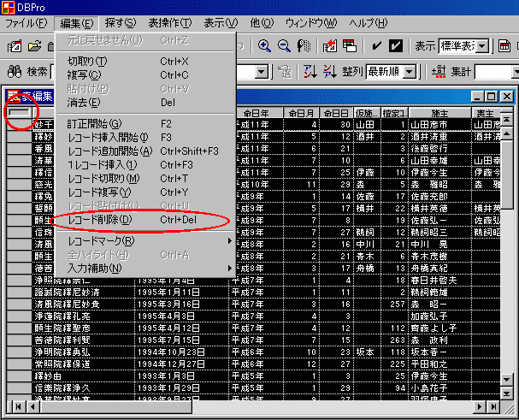Click the cell 浄蓮院釋孔亮
Screen dimensions: 519x420
tap(84, 316)
